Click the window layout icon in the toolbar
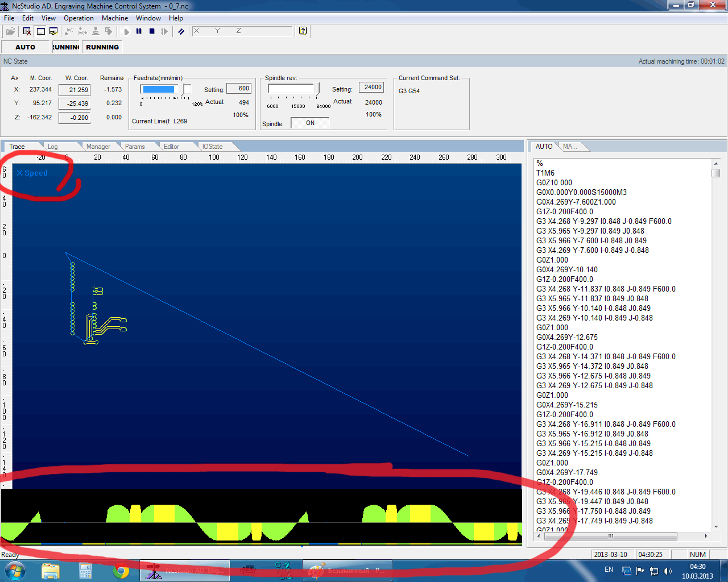The height and width of the screenshot is (582, 728). [x=40, y=31]
